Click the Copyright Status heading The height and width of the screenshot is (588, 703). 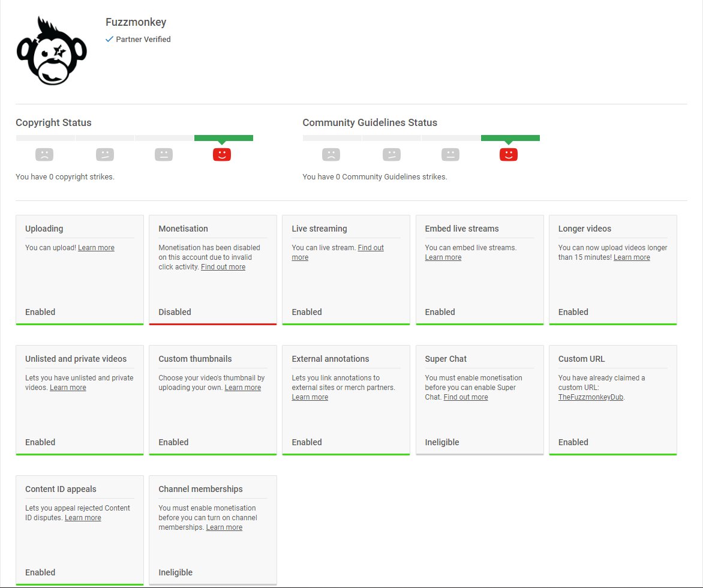pos(53,122)
